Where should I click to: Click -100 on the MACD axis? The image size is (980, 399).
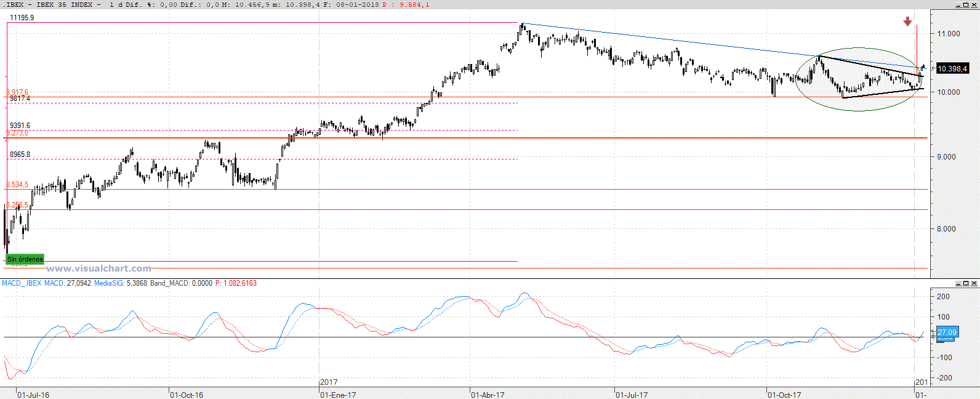pyautogui.click(x=944, y=358)
